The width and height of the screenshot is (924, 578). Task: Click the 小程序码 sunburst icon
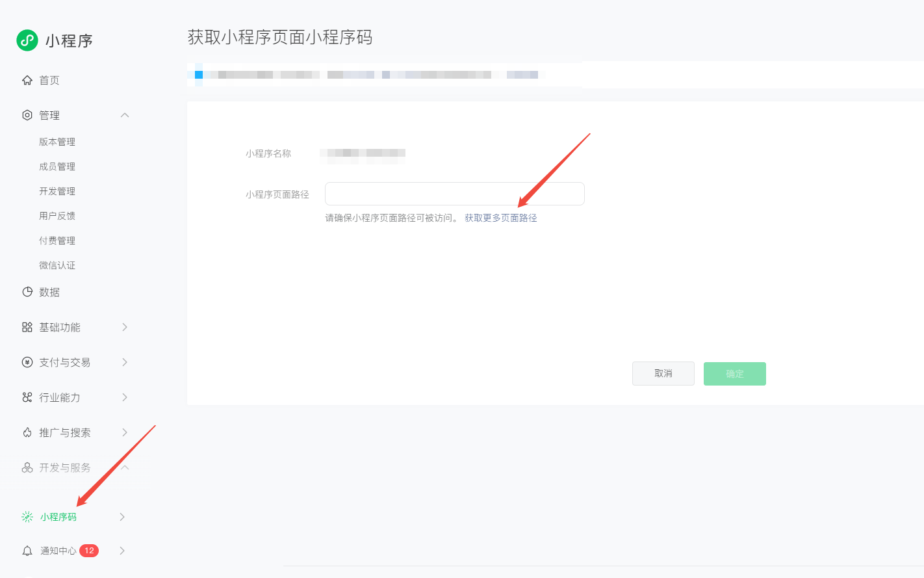pos(27,517)
